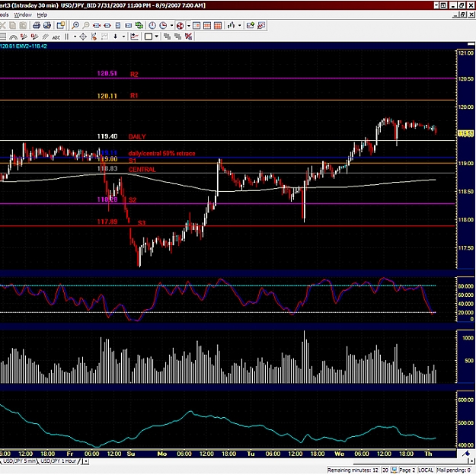This screenshot has width=476, height=475.
Task: Click the last chart icon in top toolbar
Action: pyautogui.click(x=261, y=25)
